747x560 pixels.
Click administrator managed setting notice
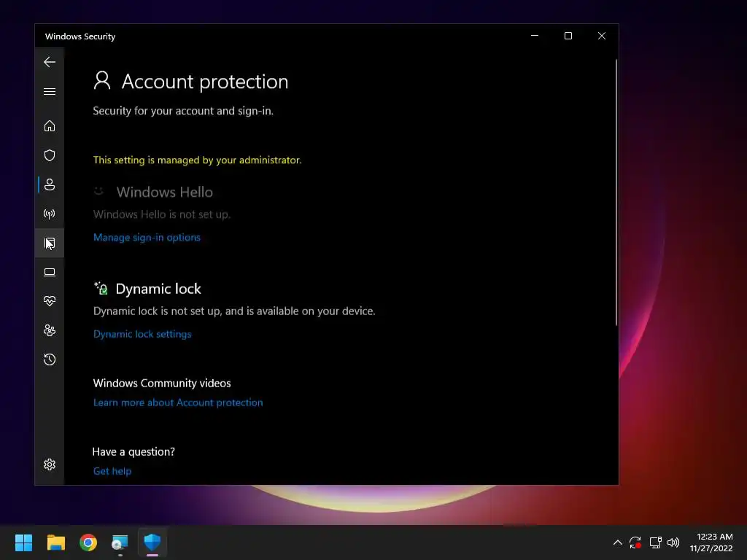[197, 160]
